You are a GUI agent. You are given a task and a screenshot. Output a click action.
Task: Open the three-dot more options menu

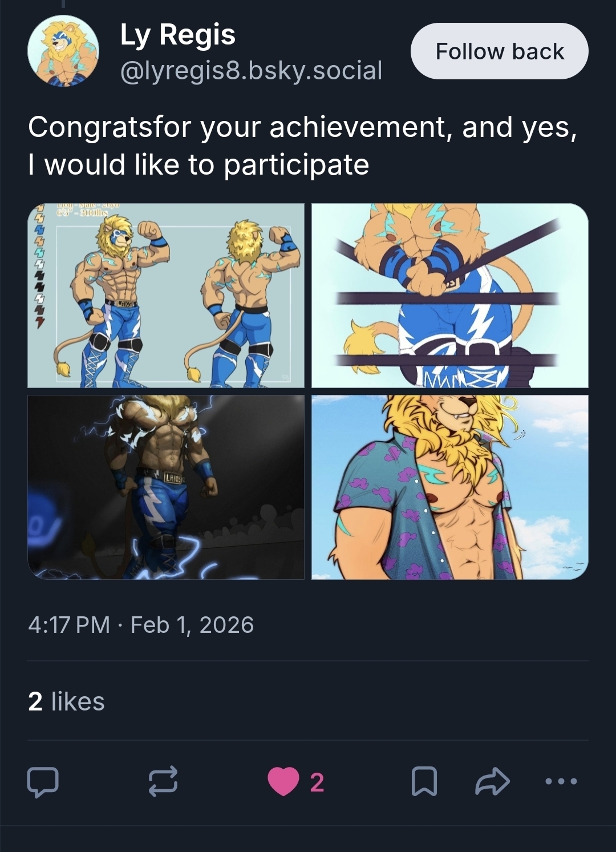click(x=561, y=782)
